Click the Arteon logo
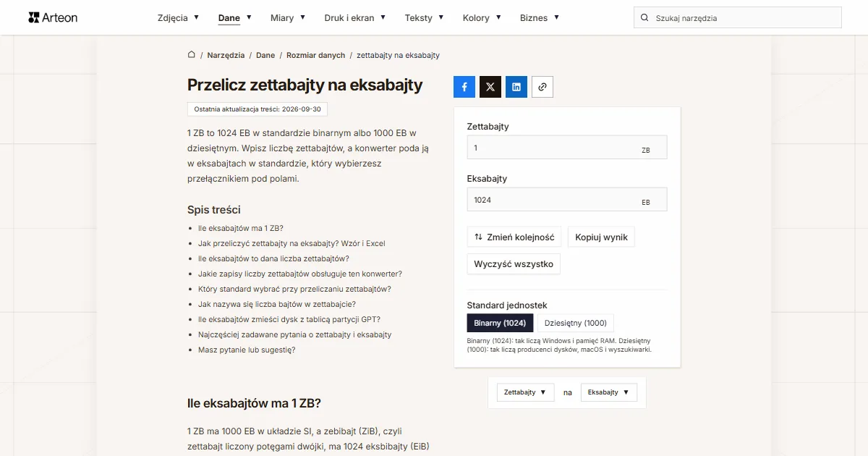868x456 pixels. pyautogui.click(x=53, y=17)
